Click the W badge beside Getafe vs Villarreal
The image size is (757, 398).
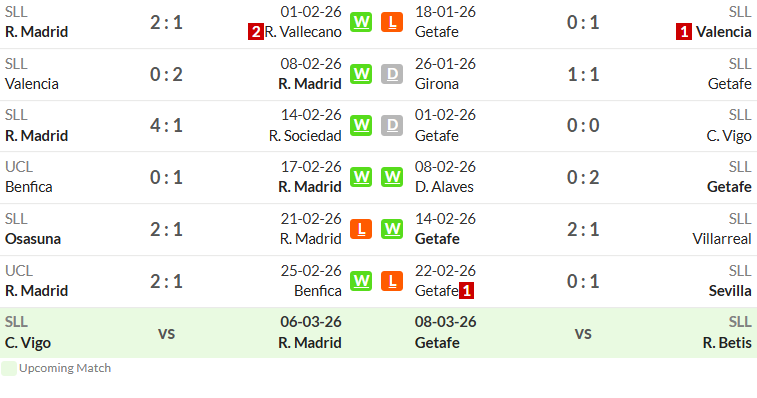coord(392,229)
